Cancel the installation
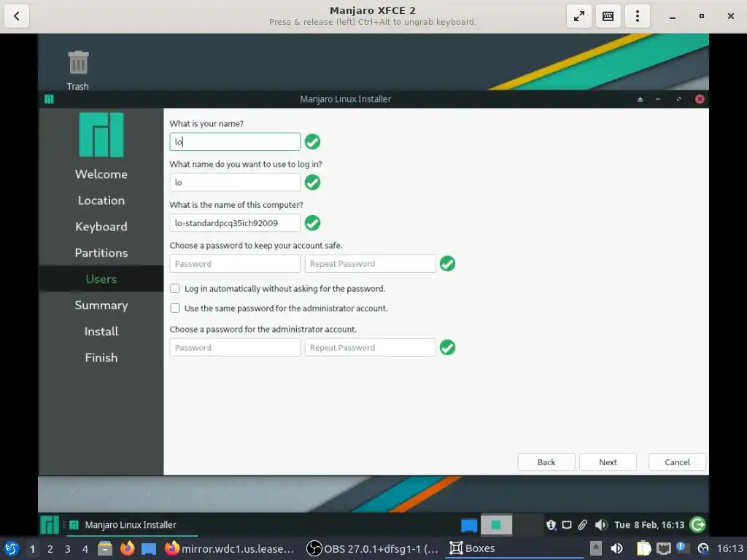The image size is (747, 560). coord(677,462)
